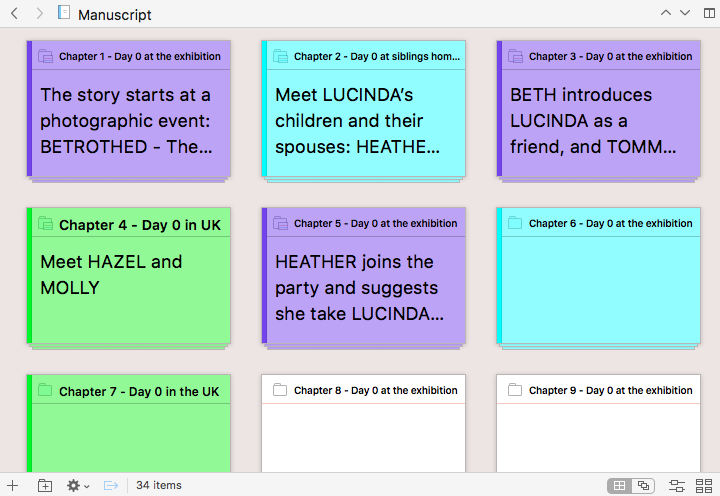Click the move-to arrow icon in footer

(x=111, y=485)
